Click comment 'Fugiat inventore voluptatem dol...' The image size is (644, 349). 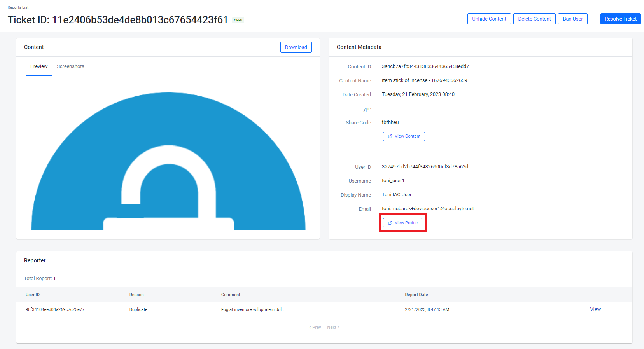point(253,310)
